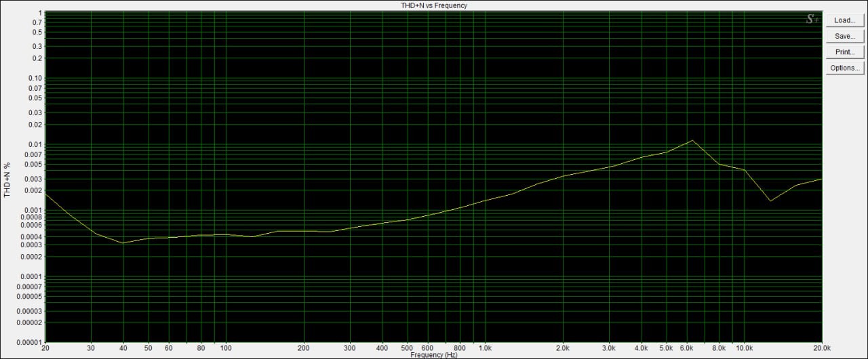The width and height of the screenshot is (868, 359).
Task: Click the Frequency (Hz) axis label
Action: click(x=434, y=355)
